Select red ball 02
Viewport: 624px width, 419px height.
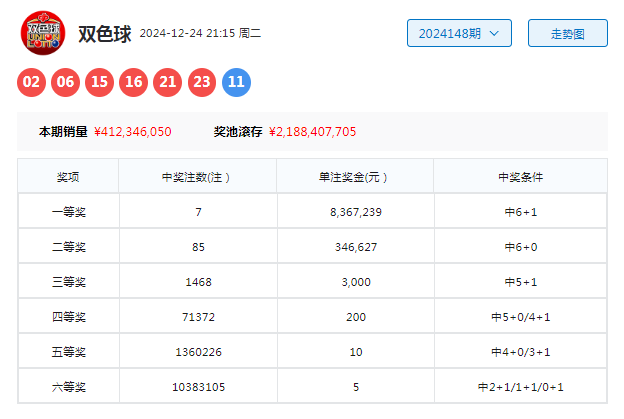31,82
